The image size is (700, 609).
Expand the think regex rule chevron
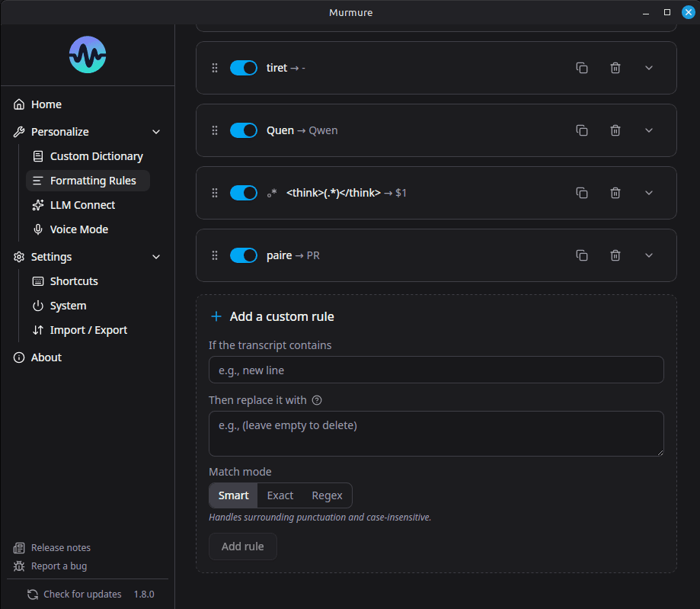coord(649,193)
